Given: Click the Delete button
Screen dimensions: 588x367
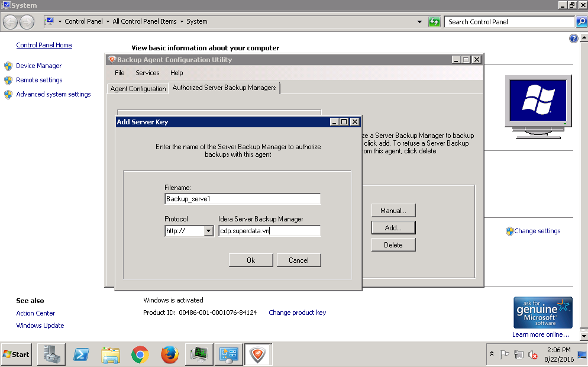Looking at the screenshot, I should [x=393, y=245].
